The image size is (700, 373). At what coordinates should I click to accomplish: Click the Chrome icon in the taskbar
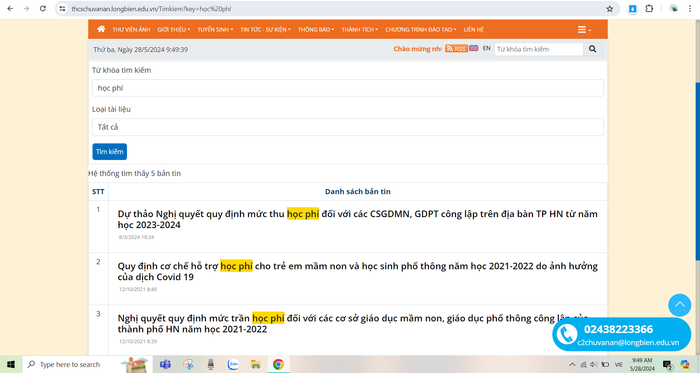point(279,365)
